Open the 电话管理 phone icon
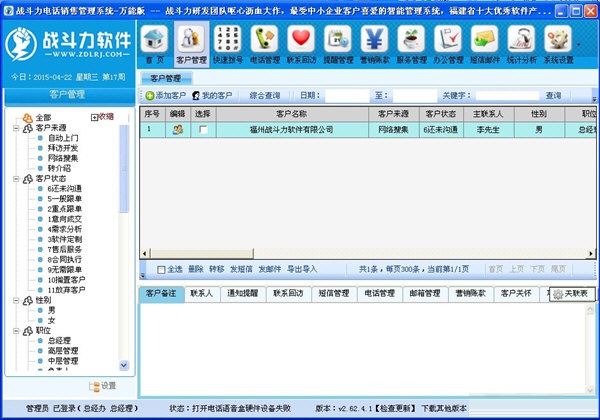This screenshot has width=600, height=420. (264, 39)
